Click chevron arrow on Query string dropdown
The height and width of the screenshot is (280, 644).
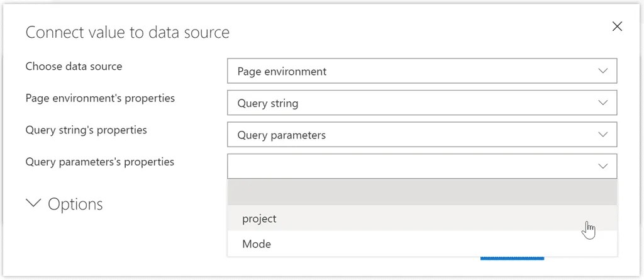(x=603, y=103)
